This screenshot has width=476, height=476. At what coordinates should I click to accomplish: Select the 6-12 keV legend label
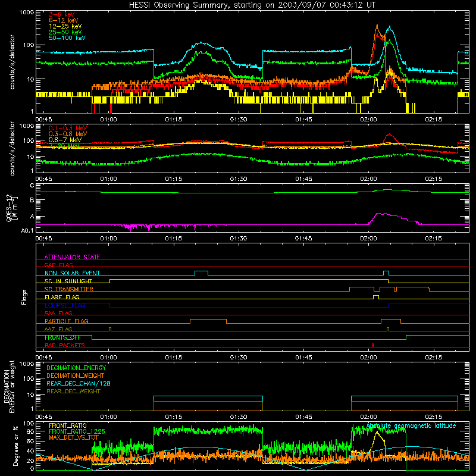[x=63, y=20]
